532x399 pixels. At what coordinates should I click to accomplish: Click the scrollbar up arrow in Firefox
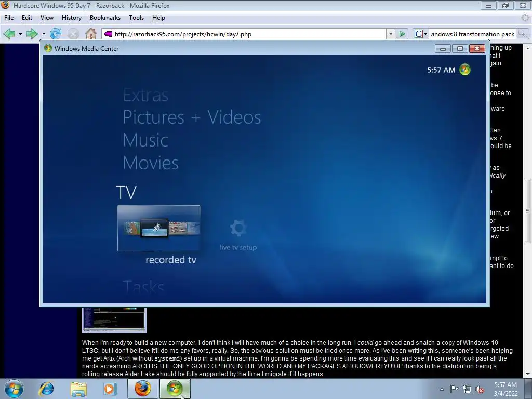(527, 48)
